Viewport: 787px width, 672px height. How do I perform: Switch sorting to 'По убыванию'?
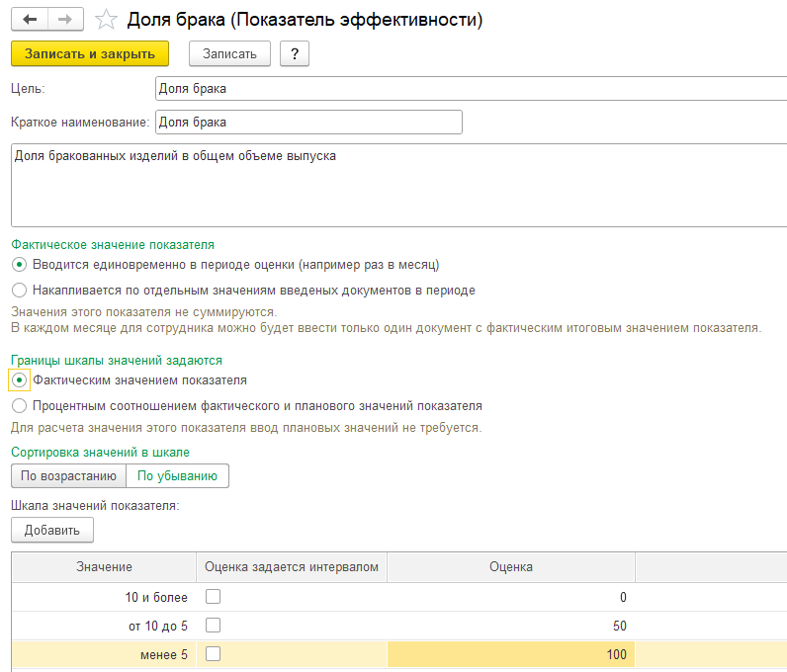(x=177, y=475)
